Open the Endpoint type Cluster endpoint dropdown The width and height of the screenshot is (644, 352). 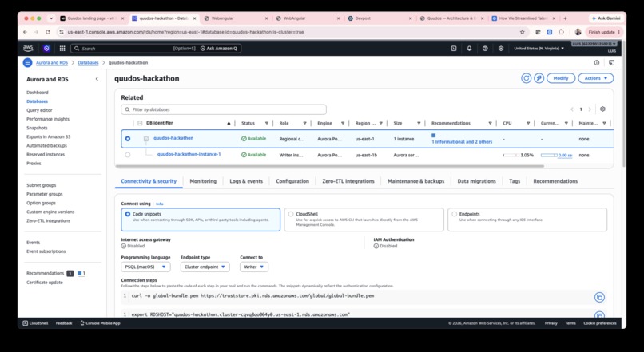pyautogui.click(x=205, y=267)
